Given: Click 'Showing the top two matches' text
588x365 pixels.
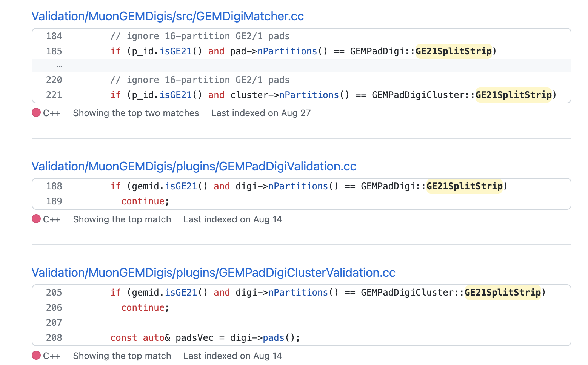Looking at the screenshot, I should tap(136, 113).
